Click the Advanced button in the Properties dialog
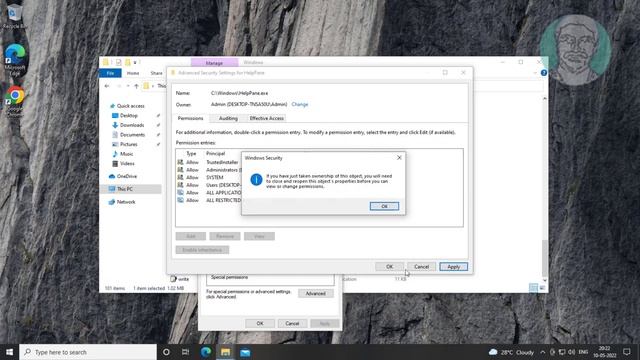 point(316,293)
